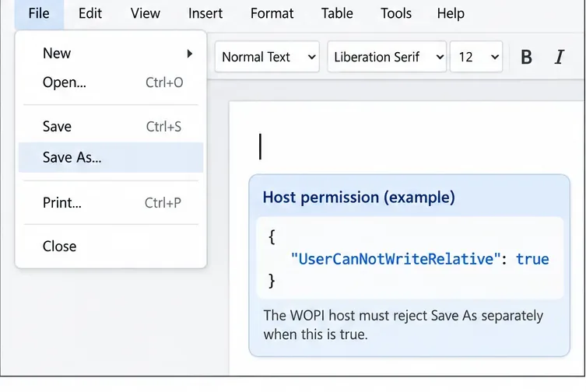This screenshot has width=586, height=392.
Task: Choose Print... from the File menu
Action: click(111, 203)
